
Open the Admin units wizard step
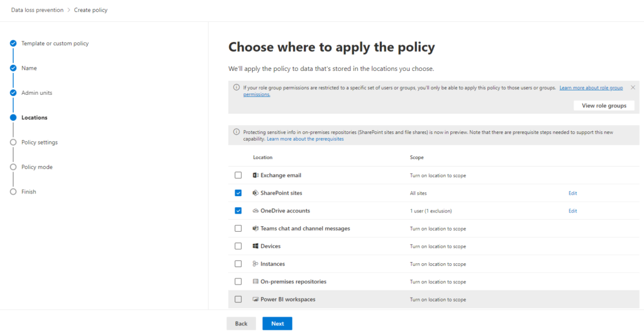pos(36,93)
